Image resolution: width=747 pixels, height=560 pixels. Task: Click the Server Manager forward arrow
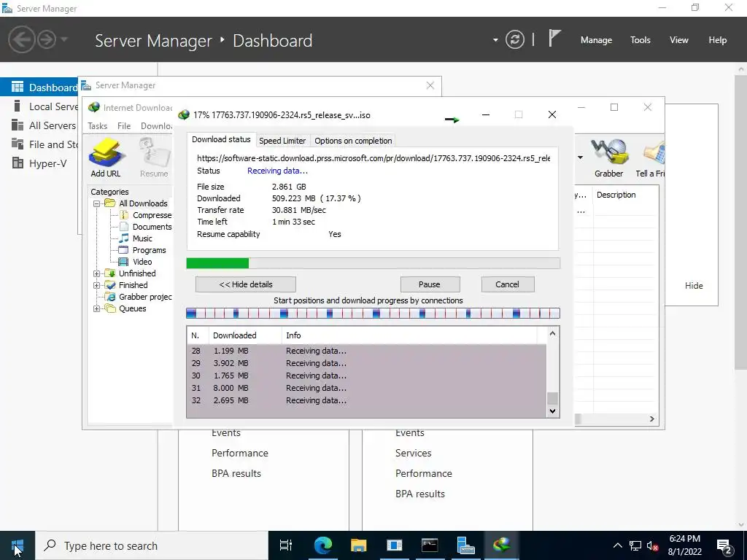pyautogui.click(x=47, y=39)
